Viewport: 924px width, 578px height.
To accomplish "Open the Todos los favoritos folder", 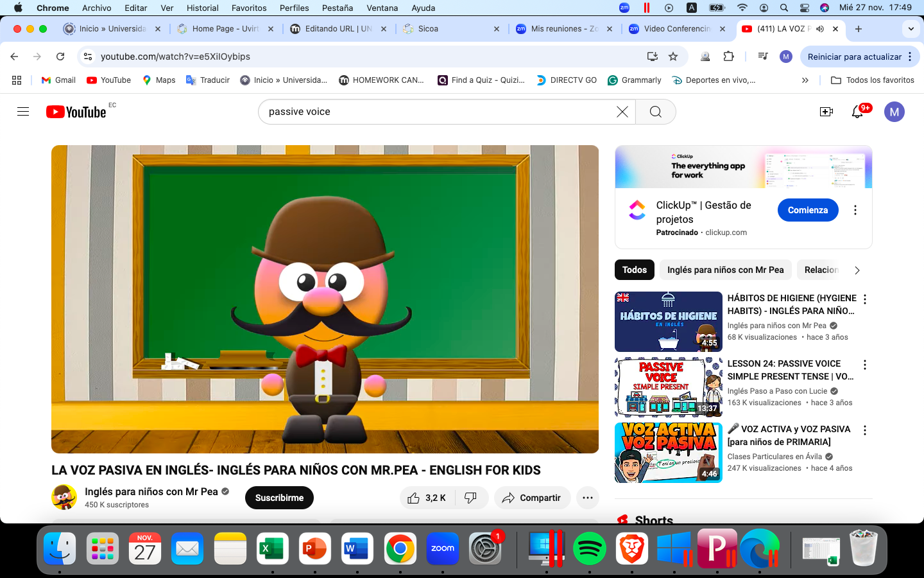I will point(873,80).
